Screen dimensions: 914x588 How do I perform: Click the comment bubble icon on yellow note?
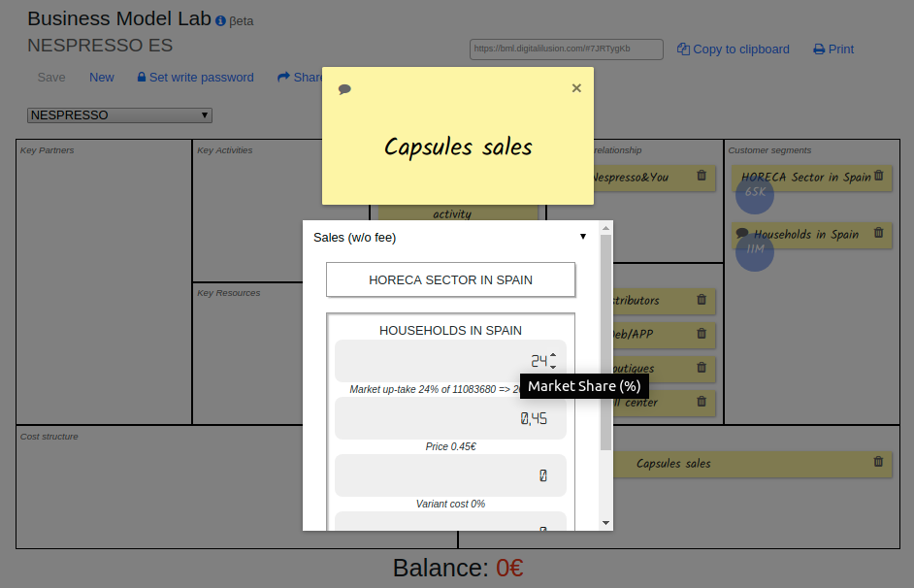pos(344,89)
